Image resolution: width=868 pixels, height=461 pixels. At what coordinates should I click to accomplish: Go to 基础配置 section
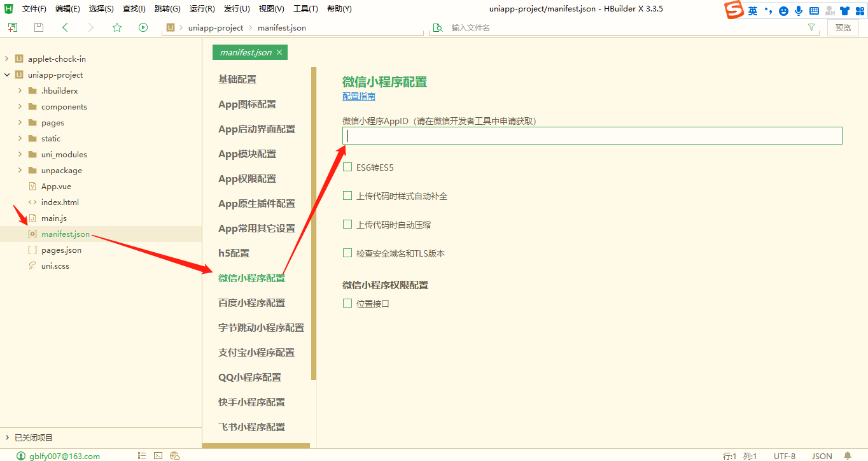click(x=237, y=79)
